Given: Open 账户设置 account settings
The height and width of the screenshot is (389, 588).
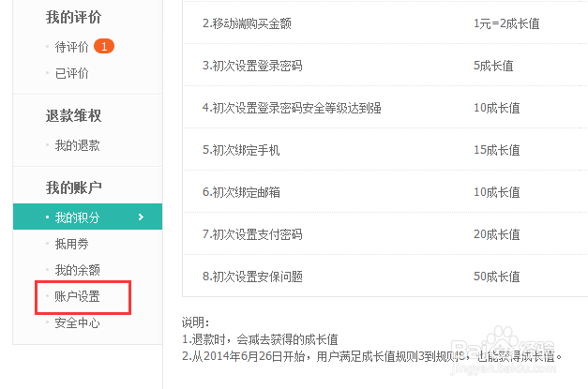Looking at the screenshot, I should pyautogui.click(x=77, y=296).
